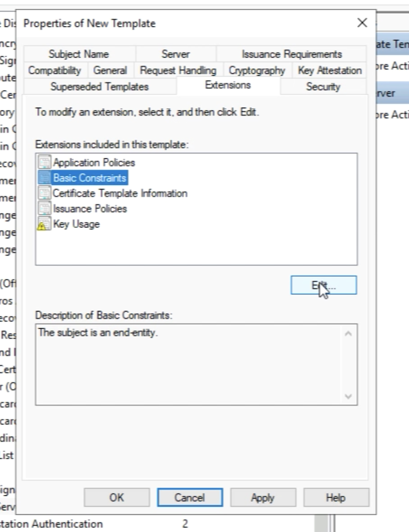Open the Subject Name tab
Image resolution: width=409 pixels, height=532 pixels.
pos(79,54)
